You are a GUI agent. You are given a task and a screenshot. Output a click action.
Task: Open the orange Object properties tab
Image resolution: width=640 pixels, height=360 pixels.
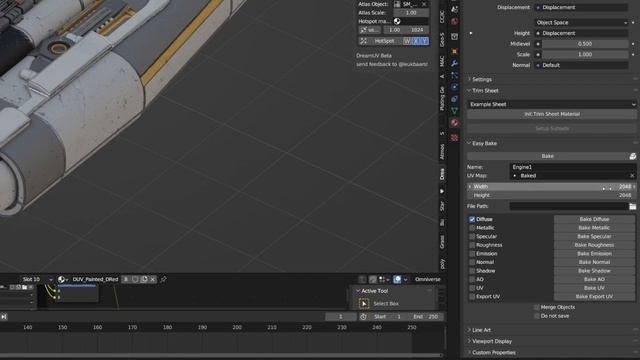coord(454,51)
